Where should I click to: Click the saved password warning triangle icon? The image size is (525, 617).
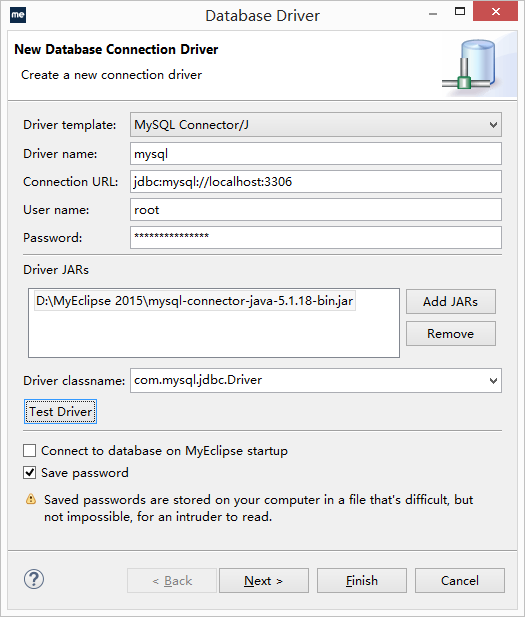[x=31, y=499]
